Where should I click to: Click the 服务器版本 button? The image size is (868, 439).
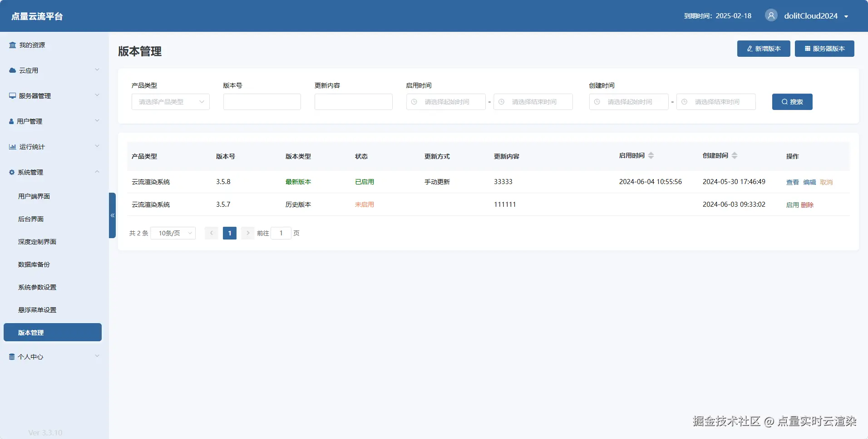[x=824, y=49]
